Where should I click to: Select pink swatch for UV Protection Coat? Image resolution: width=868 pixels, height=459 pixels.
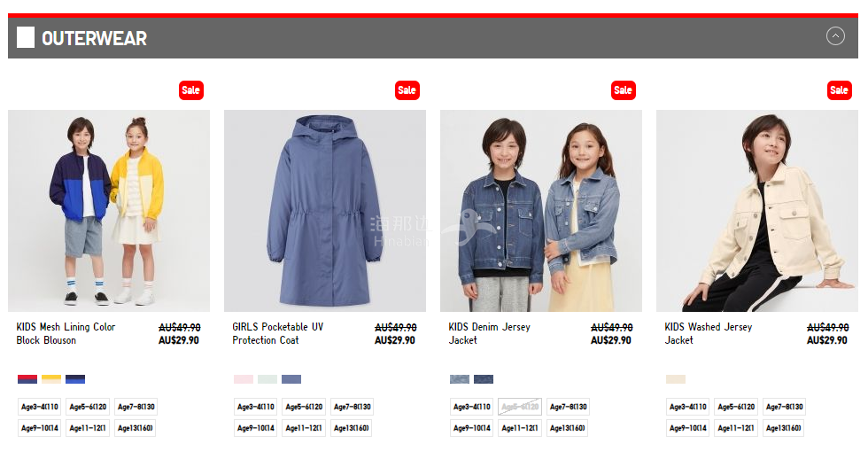244,379
